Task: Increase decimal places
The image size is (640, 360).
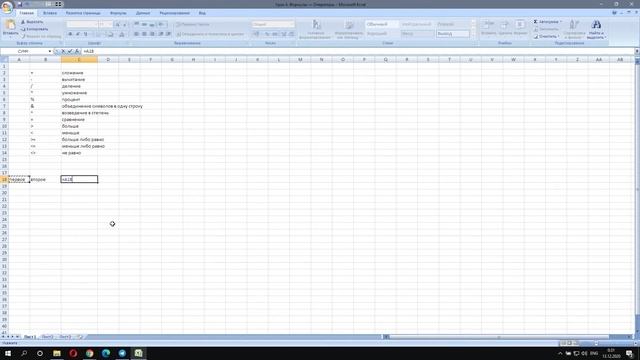Action: click(x=284, y=34)
